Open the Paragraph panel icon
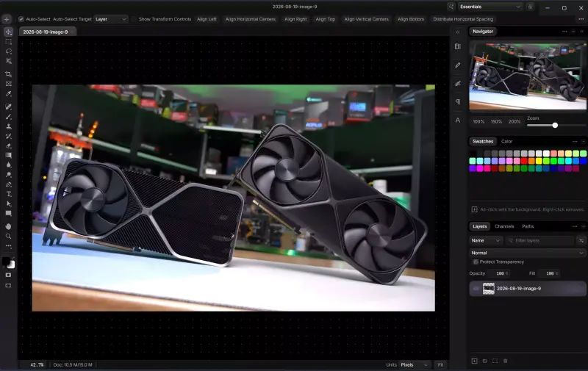The height and width of the screenshot is (371, 588). click(x=457, y=102)
